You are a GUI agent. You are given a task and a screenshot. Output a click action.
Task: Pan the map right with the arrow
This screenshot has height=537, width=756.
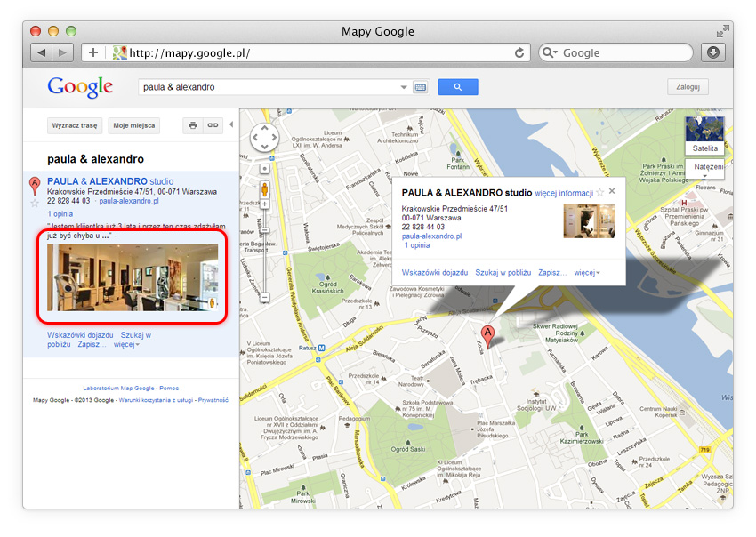274,138
